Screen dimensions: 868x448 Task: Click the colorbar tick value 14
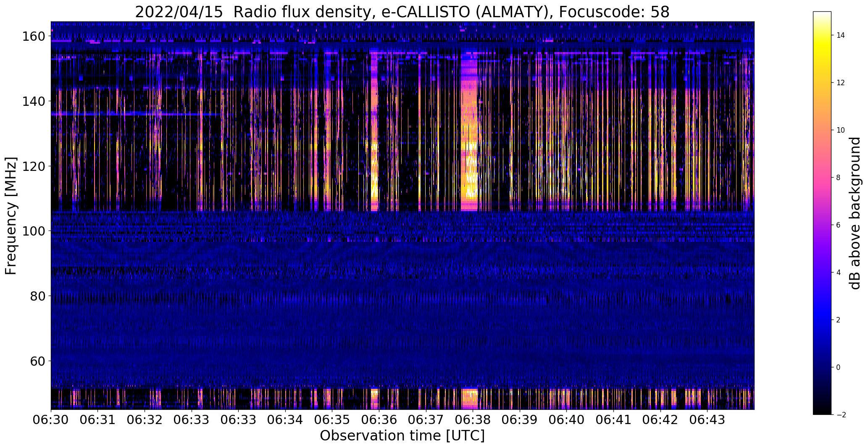pos(841,35)
